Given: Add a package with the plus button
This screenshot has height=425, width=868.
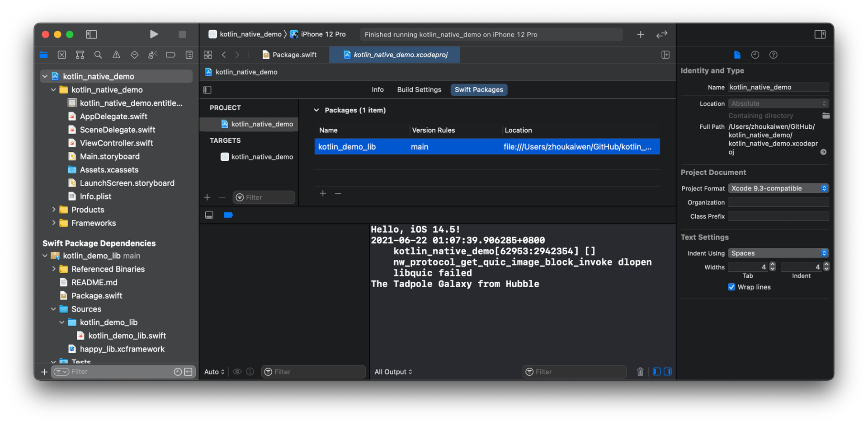Looking at the screenshot, I should (x=323, y=193).
